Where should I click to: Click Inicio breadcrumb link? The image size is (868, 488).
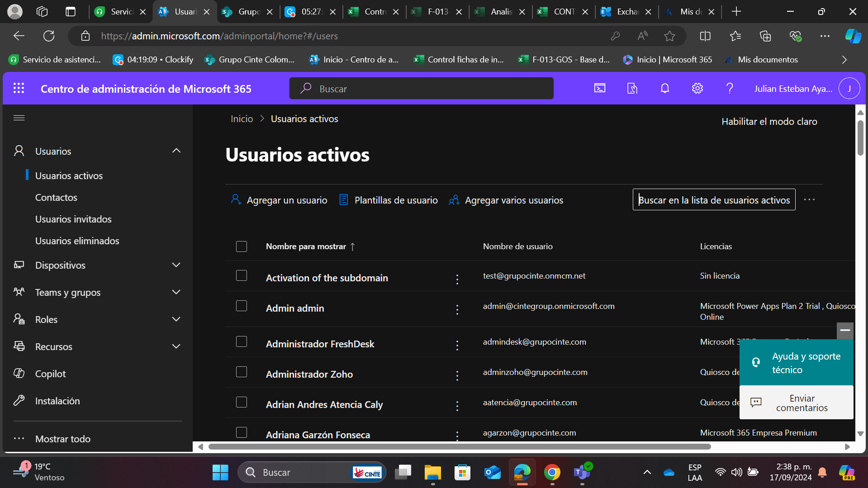pos(242,118)
